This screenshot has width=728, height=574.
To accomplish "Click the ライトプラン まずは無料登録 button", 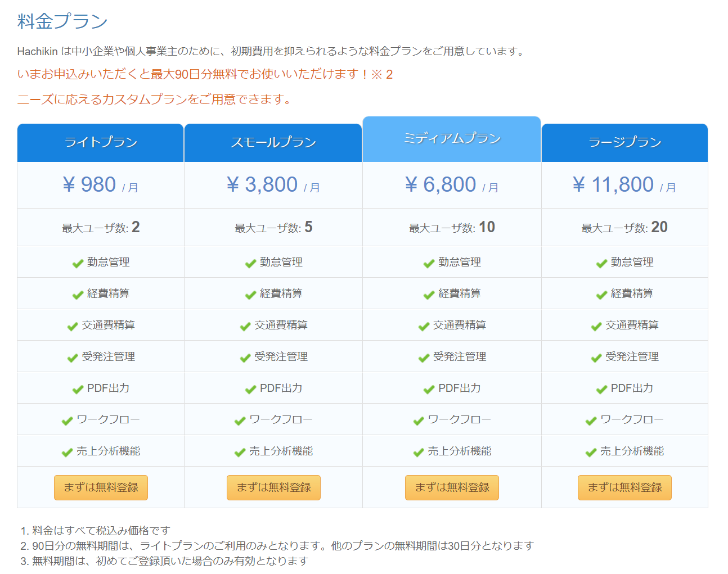I will click(x=101, y=487).
